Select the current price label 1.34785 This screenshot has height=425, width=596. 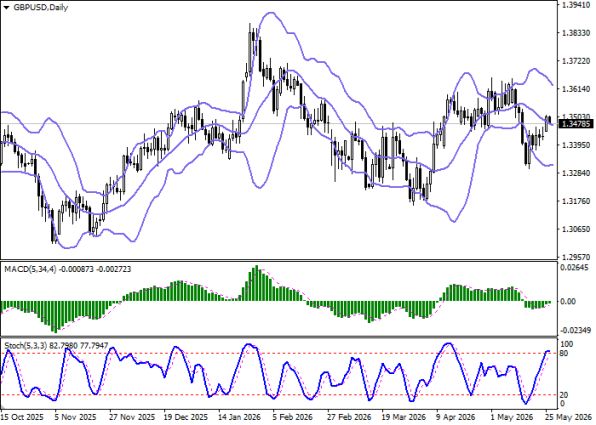575,124
